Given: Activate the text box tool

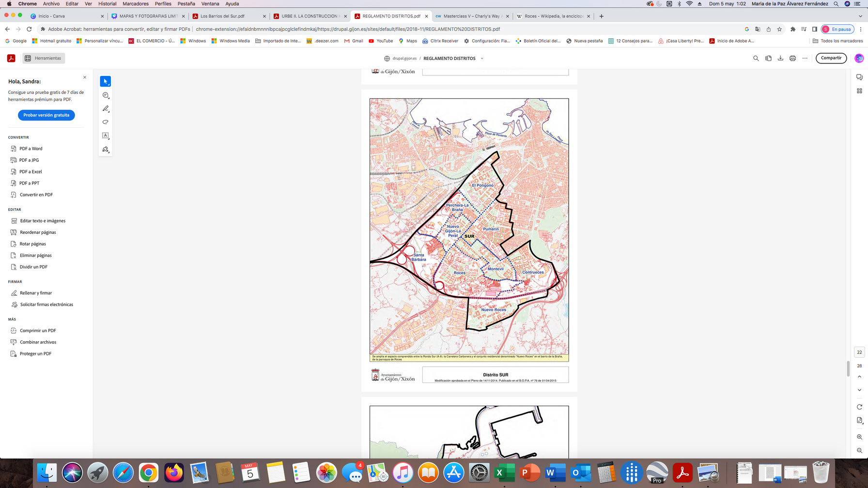Looking at the screenshot, I should pyautogui.click(x=105, y=136).
